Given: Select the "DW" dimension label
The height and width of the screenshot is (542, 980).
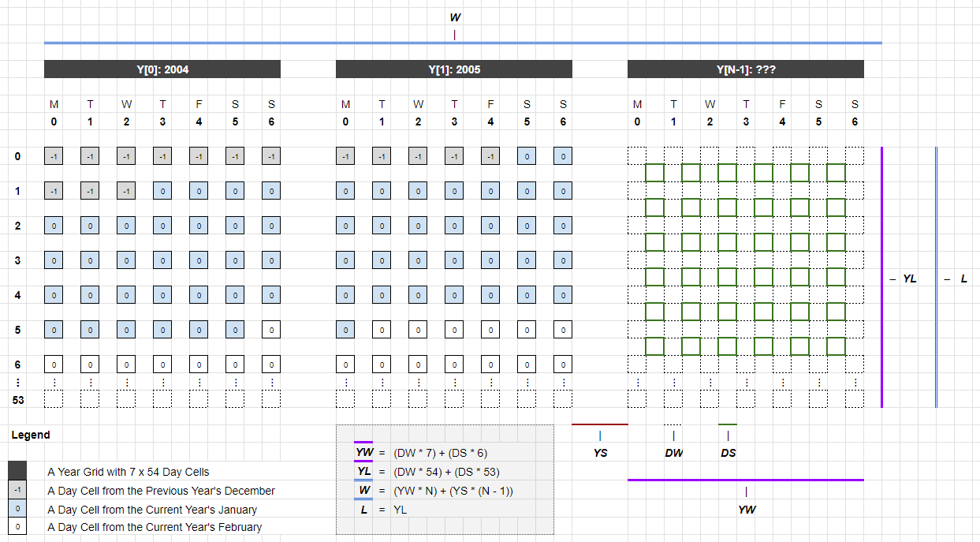Looking at the screenshot, I should pos(673,454).
